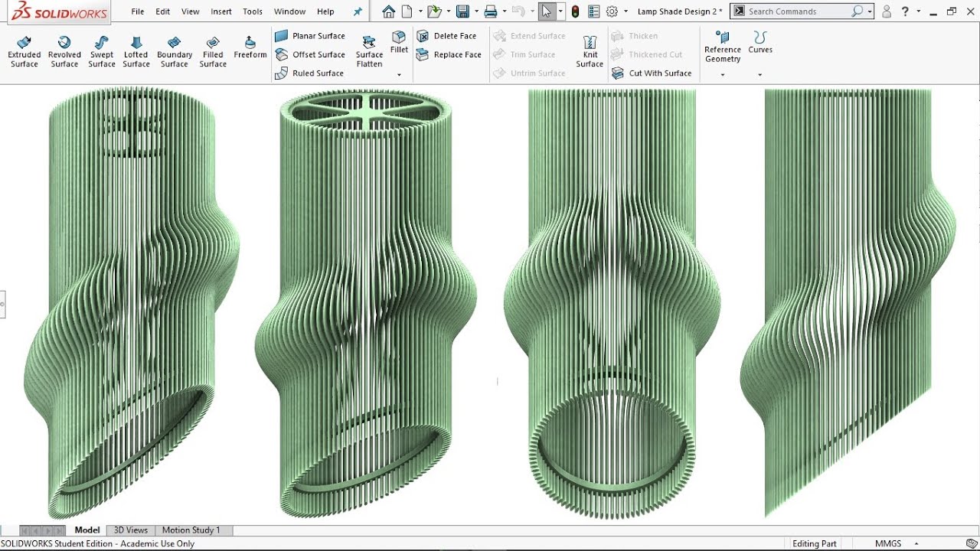
Task: Expand the search type dropdown arrow
Action: click(x=870, y=11)
